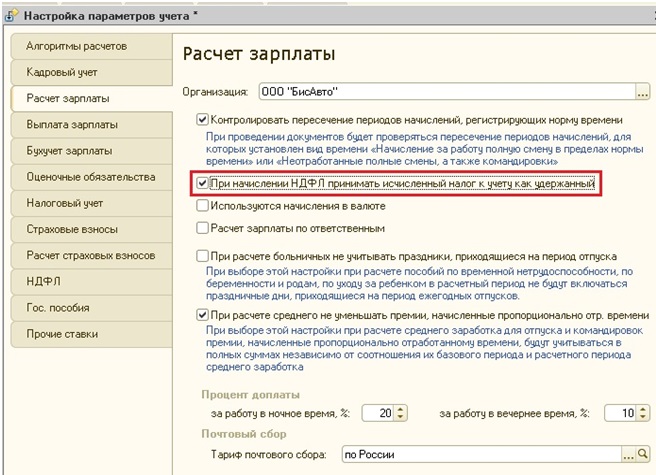Image resolution: width=656 pixels, height=475 pixels.
Task: Click the night work percentage field
Action: click(x=378, y=413)
